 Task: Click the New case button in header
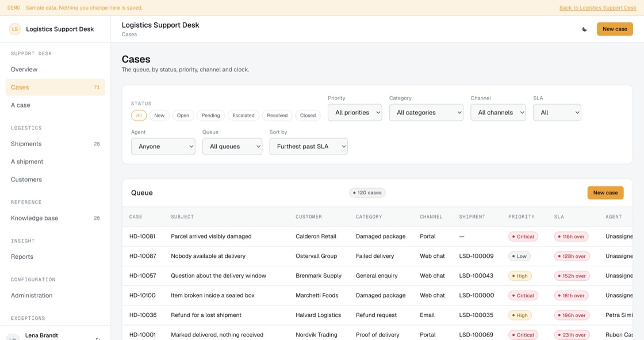(615, 29)
